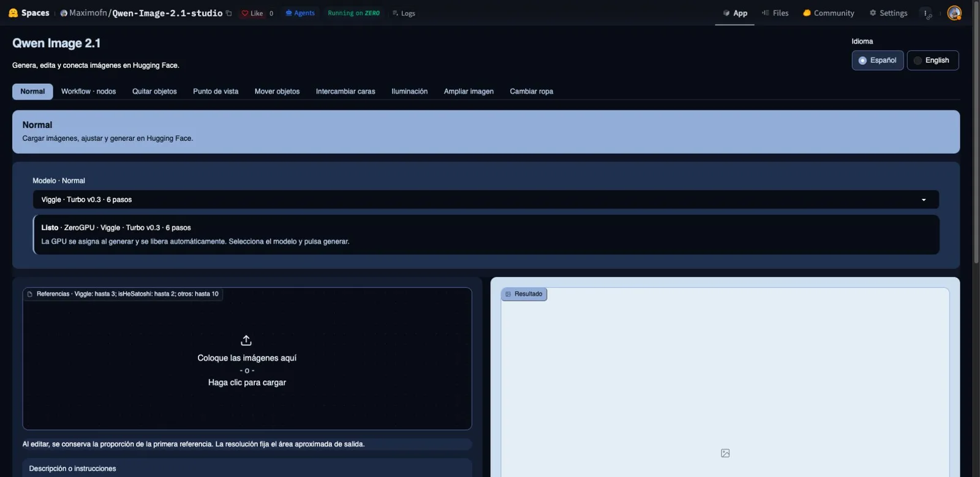Screen dimensions: 980x477
Task: Select the Normal mode tab
Action: pos(32,91)
